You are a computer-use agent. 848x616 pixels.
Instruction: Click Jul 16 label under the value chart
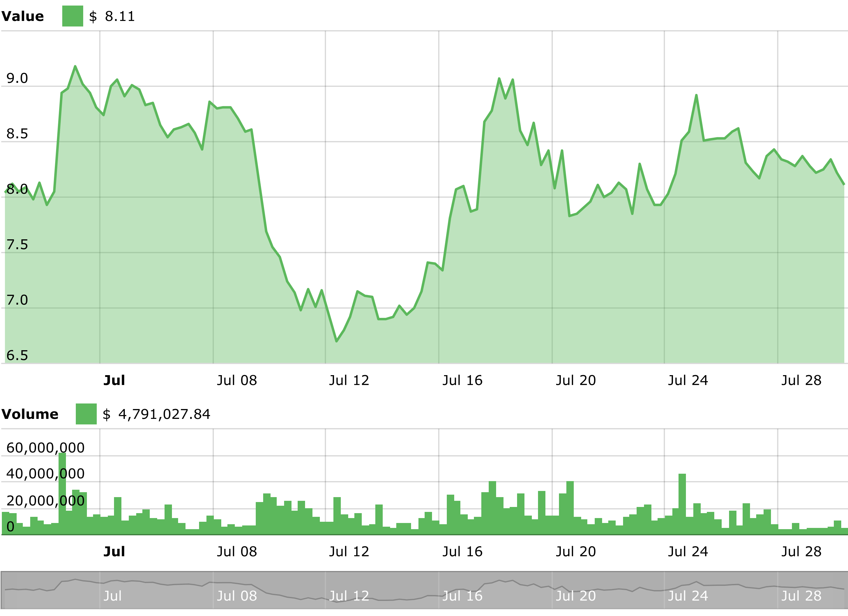463,380
